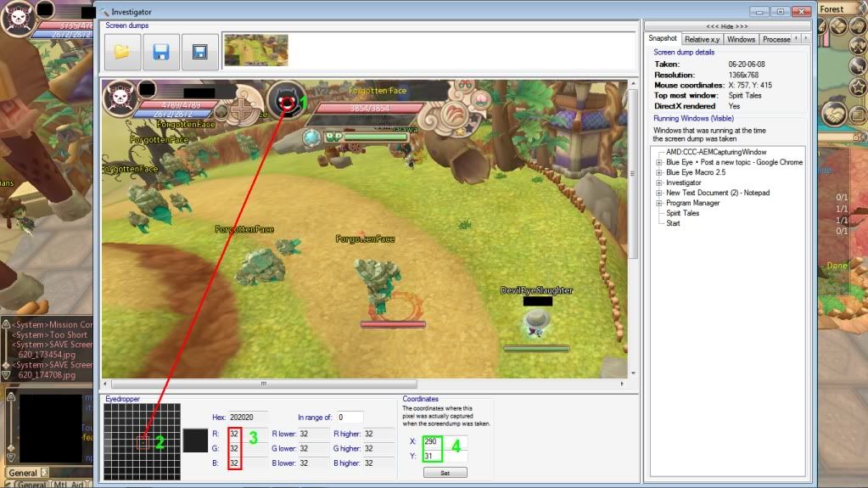Click the blue floppy disk save icon
The image size is (868, 488).
click(x=161, y=52)
